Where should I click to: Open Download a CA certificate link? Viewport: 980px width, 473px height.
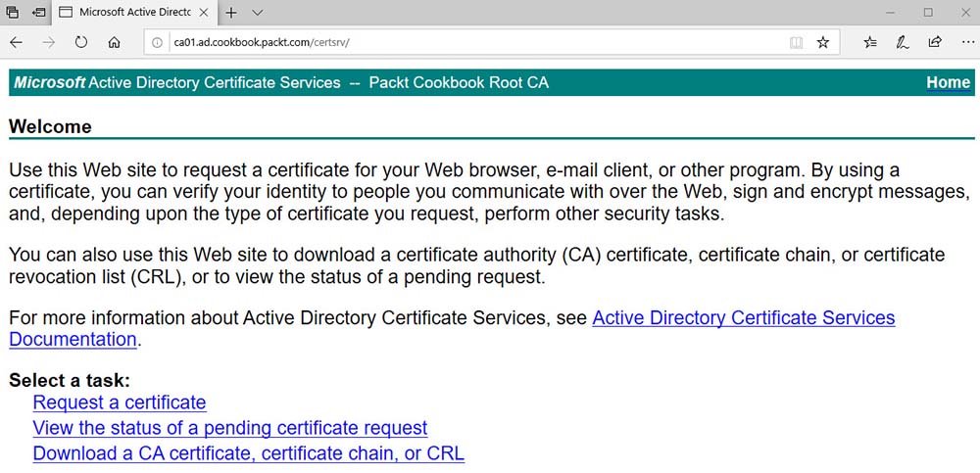click(248, 453)
